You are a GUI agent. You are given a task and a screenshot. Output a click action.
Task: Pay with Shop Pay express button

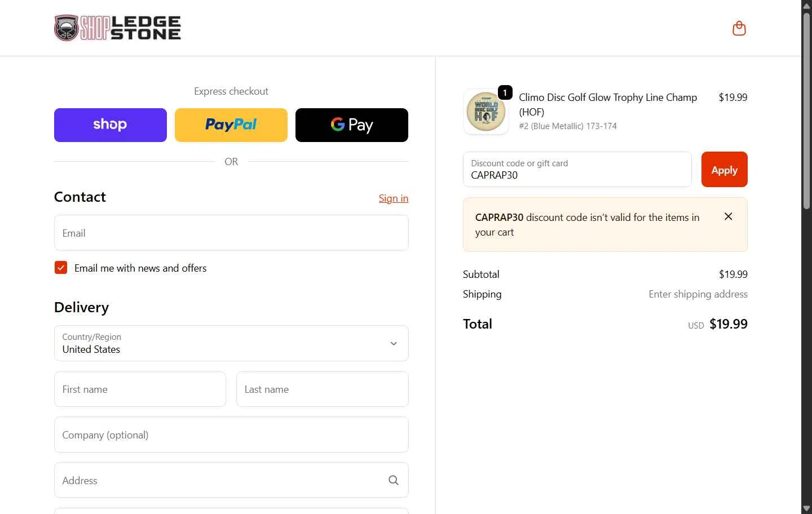click(111, 125)
